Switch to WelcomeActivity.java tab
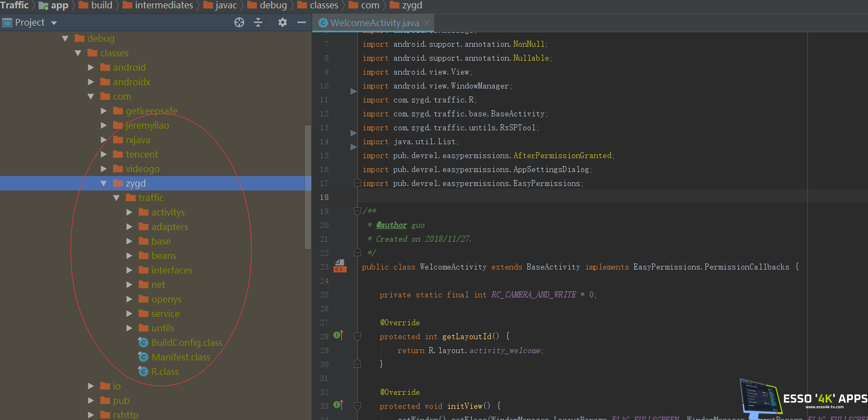 [374, 23]
